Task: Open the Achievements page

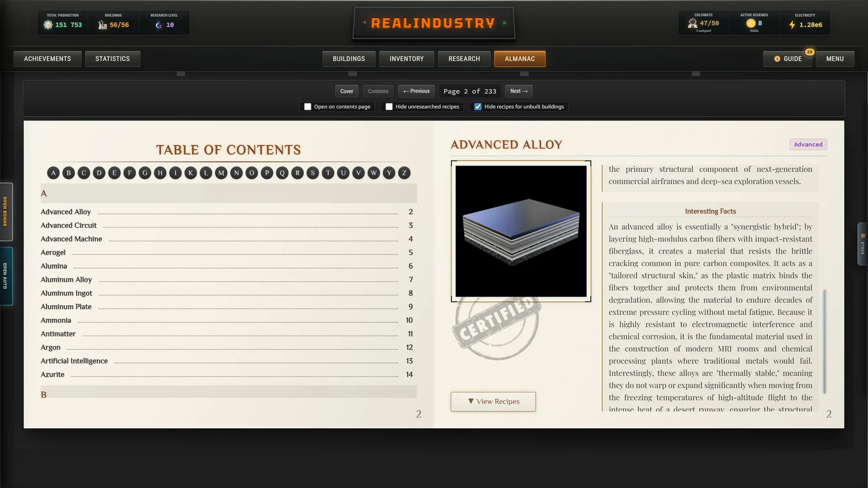Action: 47,59
